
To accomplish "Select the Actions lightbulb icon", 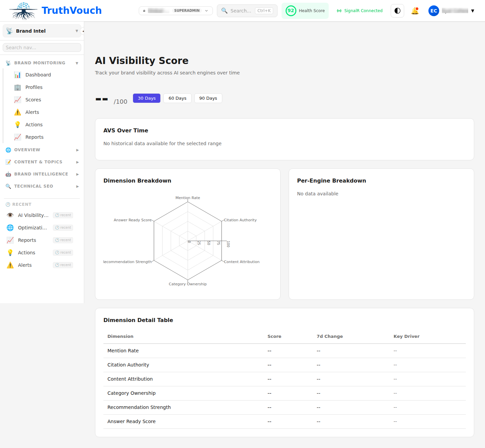I will (x=17, y=124).
